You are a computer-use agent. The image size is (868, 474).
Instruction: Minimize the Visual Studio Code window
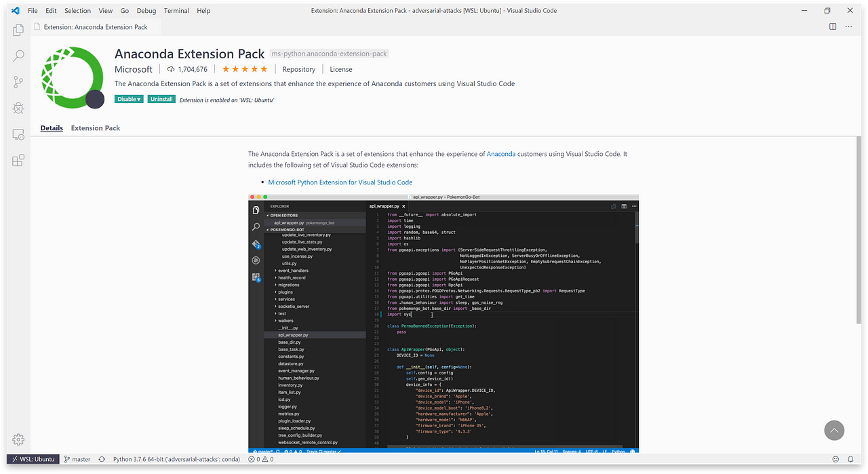[x=804, y=11]
